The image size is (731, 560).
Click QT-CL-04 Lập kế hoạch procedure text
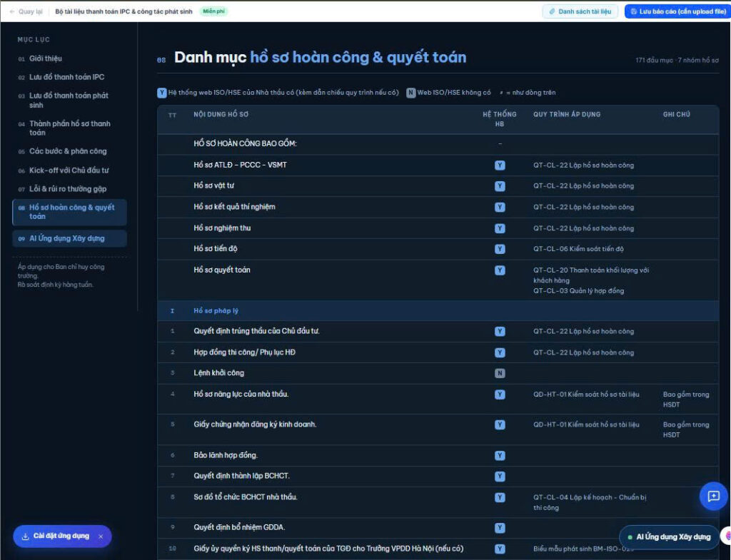(x=590, y=502)
